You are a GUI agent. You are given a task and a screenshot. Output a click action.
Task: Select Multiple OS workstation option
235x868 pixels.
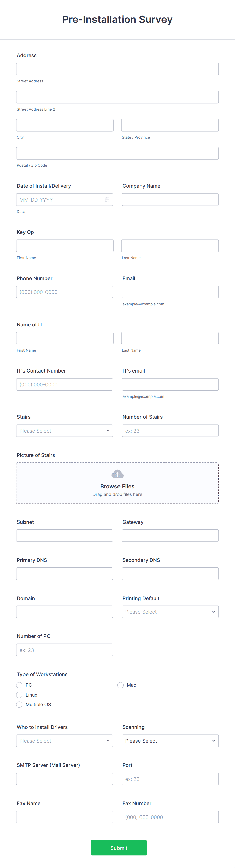pos(19,705)
